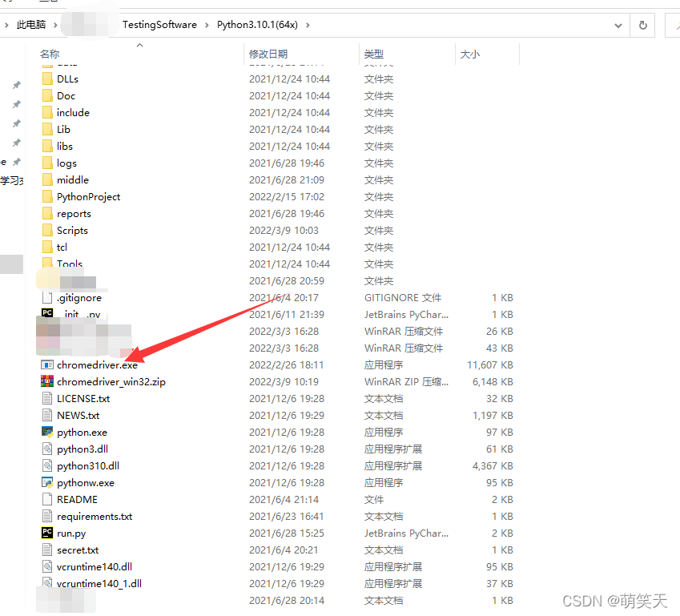
Task: Expand chevron after TestingSoftware breadcrumb
Action: tap(207, 25)
